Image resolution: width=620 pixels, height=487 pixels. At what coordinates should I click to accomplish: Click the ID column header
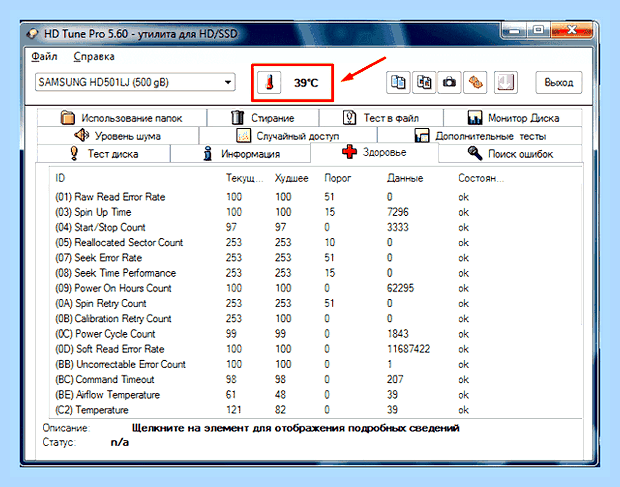coord(60,178)
